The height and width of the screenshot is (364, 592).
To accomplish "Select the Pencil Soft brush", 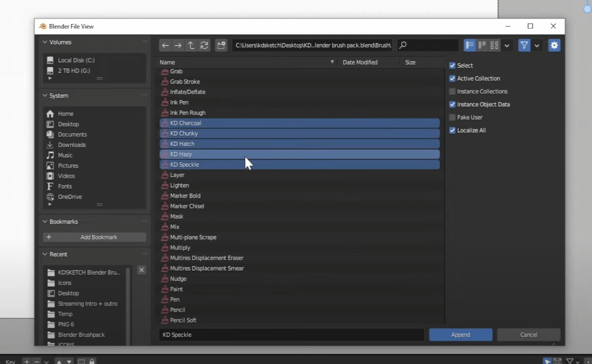I will 299,320.
